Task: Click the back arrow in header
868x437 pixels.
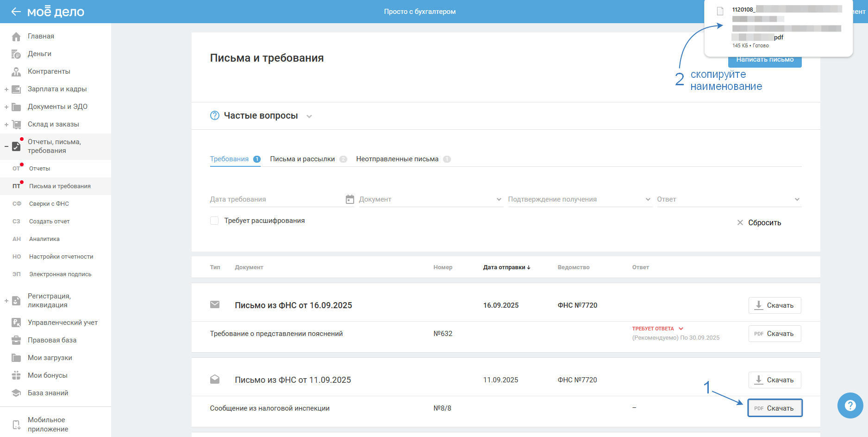Action: tap(16, 12)
